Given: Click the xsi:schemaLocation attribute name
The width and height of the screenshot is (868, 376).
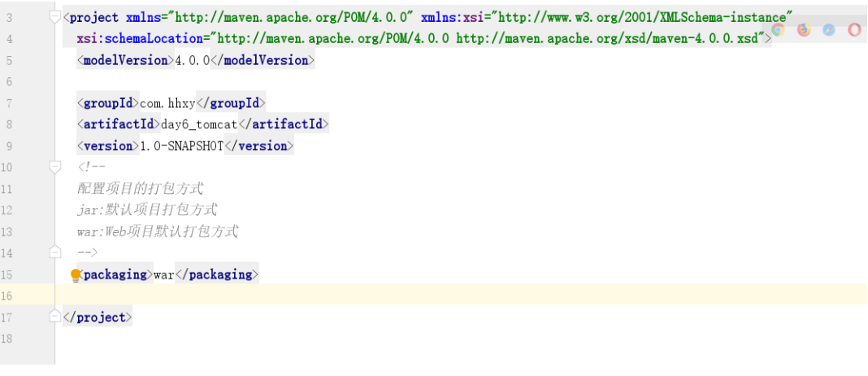Looking at the screenshot, I should (x=140, y=39).
